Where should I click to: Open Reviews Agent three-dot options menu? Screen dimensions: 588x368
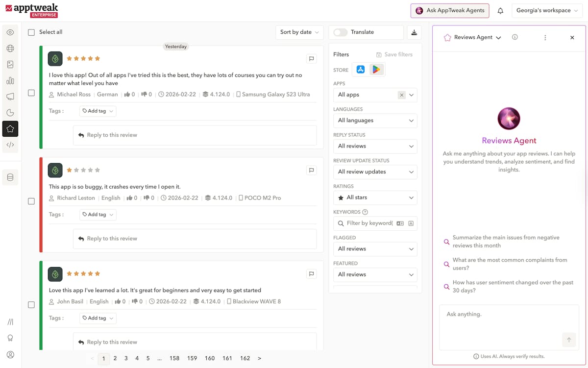click(x=545, y=38)
